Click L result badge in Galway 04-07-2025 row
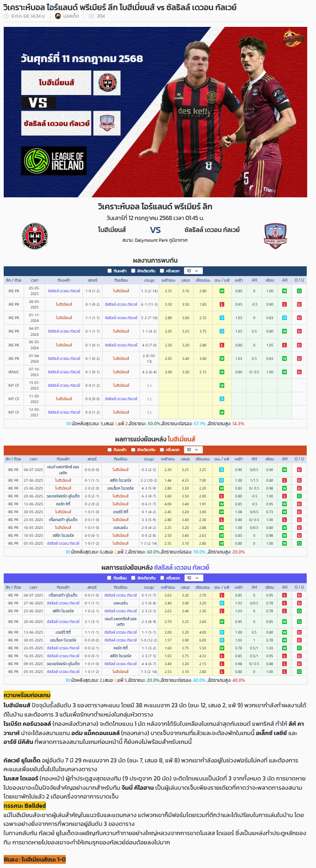The height and width of the screenshot is (868, 316). coord(222,595)
